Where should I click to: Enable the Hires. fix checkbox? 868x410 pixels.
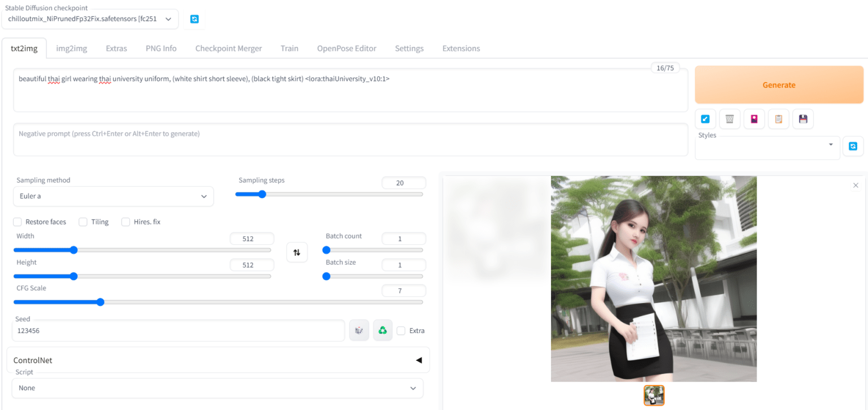pyautogui.click(x=126, y=222)
